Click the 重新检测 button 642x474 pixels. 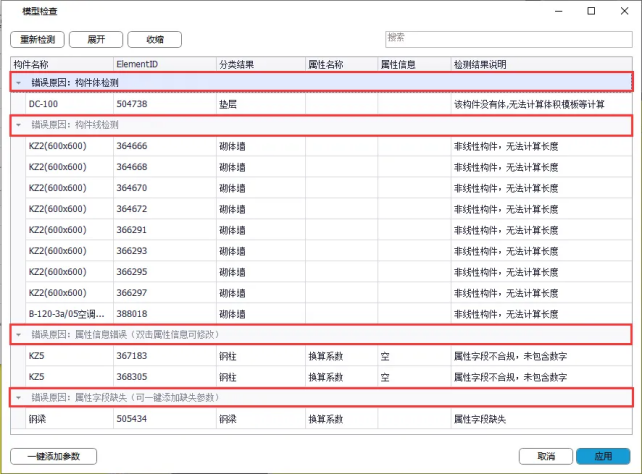click(38, 40)
